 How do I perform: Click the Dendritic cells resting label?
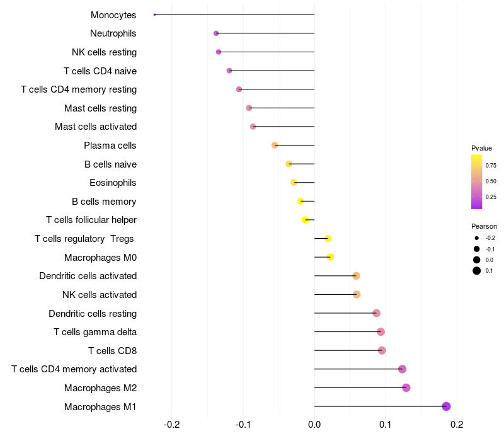point(93,313)
